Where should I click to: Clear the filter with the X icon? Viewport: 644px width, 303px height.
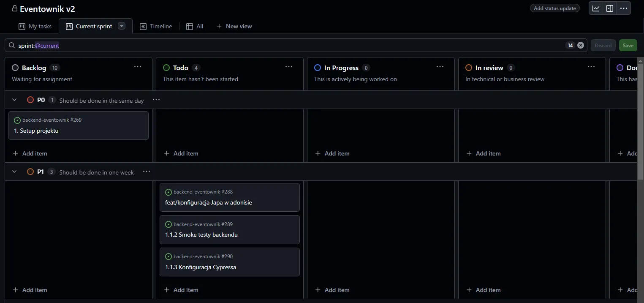click(581, 45)
